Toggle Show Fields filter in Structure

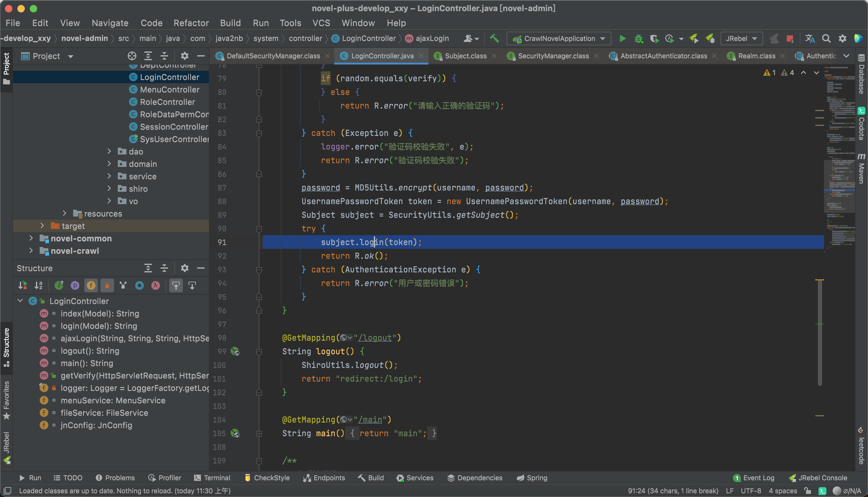click(91, 285)
